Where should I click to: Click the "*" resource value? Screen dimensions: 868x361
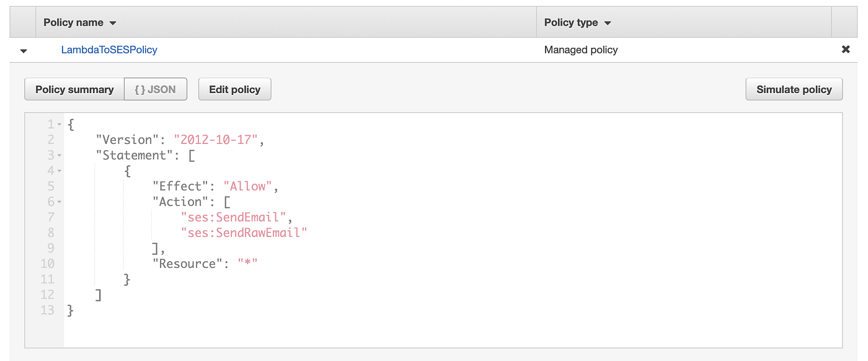pos(248,264)
